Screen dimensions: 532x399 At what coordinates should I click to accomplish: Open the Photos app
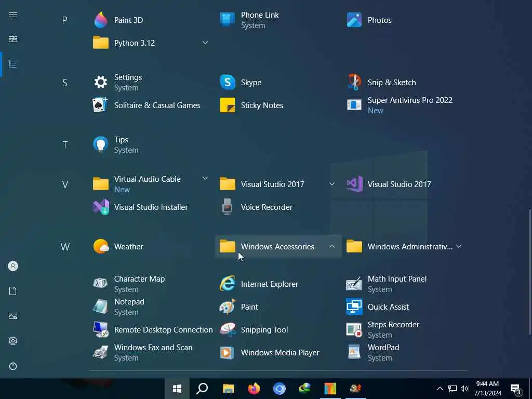[x=369, y=20]
